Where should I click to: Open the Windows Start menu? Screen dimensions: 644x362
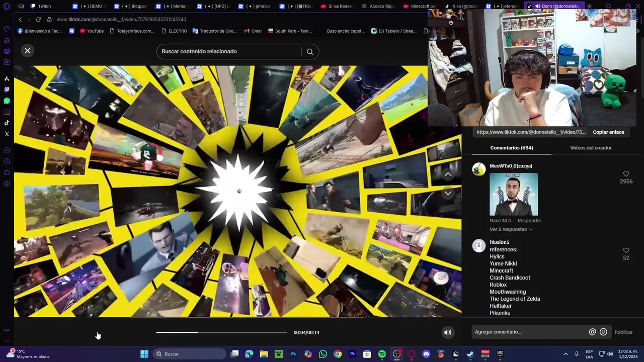click(x=144, y=354)
